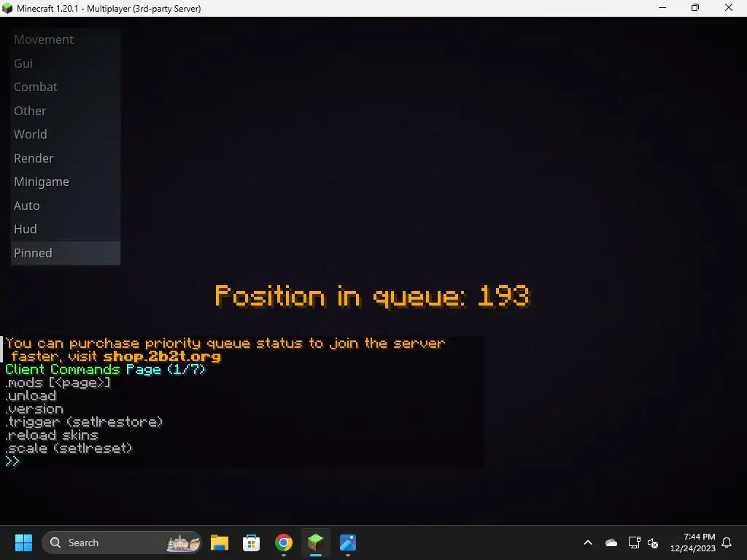Close the Minecraft window
The height and width of the screenshot is (560, 747).
coord(729,8)
